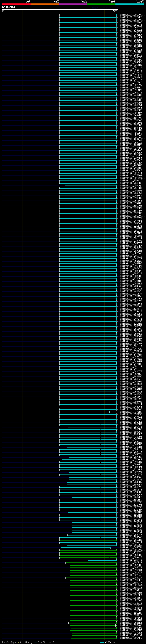Click the label UniRef100_Q9SJ22

(131, 449)
